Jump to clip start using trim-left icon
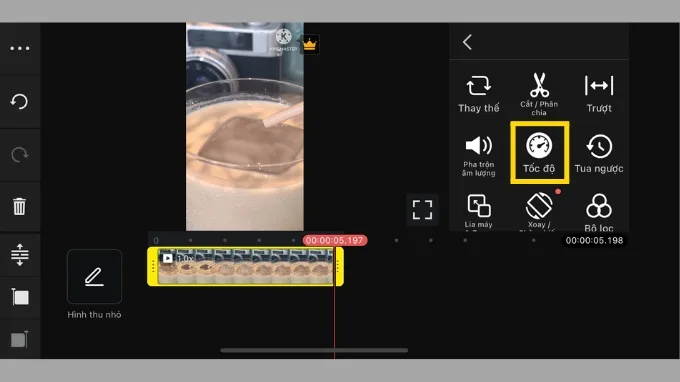This screenshot has height=382, width=680. click(20, 297)
